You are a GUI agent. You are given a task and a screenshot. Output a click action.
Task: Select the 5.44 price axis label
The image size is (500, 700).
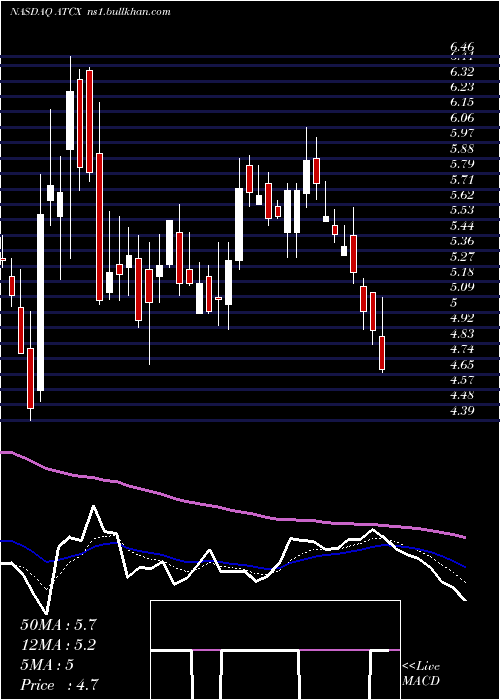point(462,226)
